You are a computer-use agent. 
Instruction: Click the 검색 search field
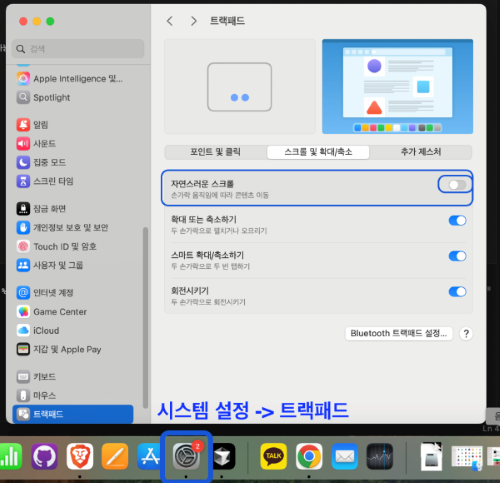78,49
